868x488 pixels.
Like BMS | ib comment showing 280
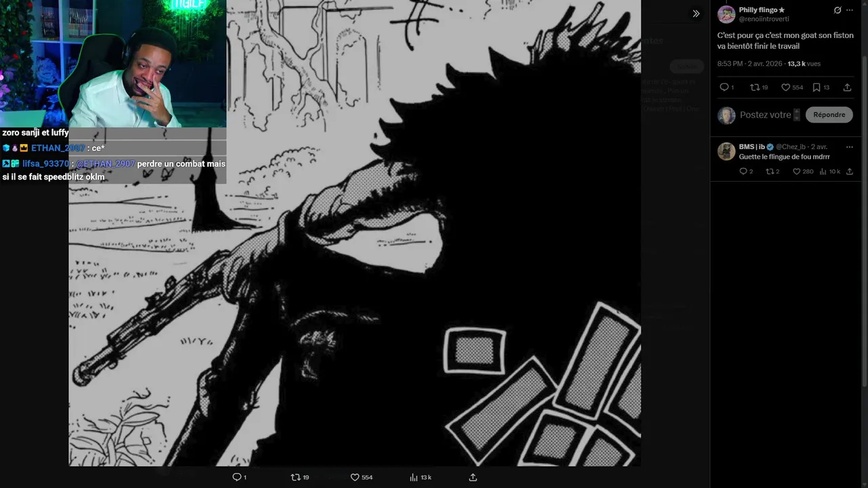click(x=797, y=171)
